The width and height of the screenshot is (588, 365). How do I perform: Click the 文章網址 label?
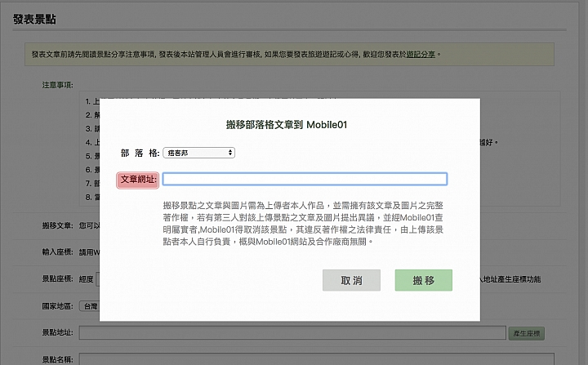pos(138,180)
